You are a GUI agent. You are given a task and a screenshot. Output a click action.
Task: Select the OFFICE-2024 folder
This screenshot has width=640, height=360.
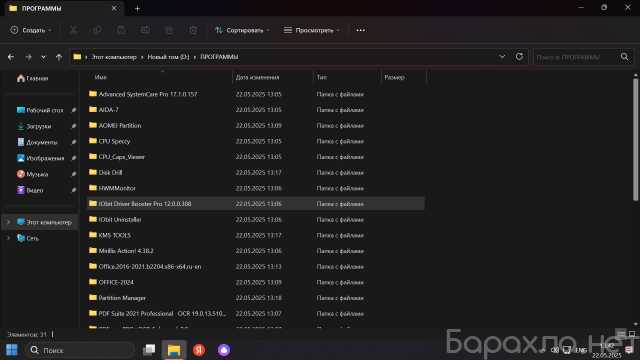(256, 282)
